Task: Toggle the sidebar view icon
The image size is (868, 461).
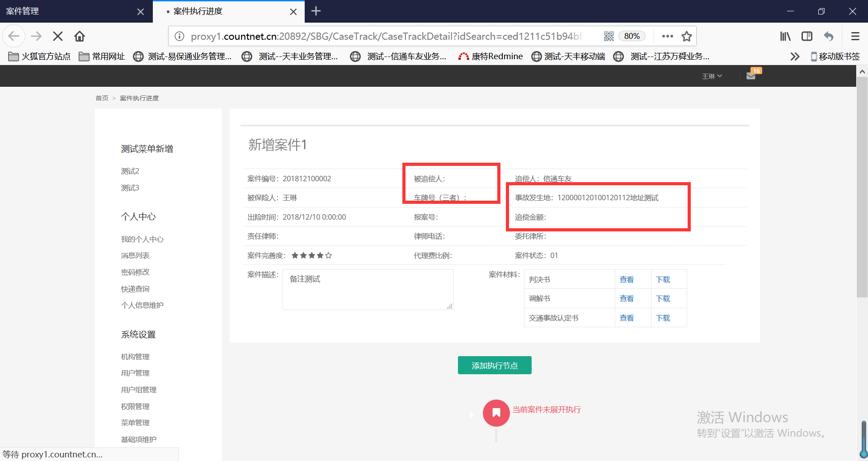Action: 807,36
